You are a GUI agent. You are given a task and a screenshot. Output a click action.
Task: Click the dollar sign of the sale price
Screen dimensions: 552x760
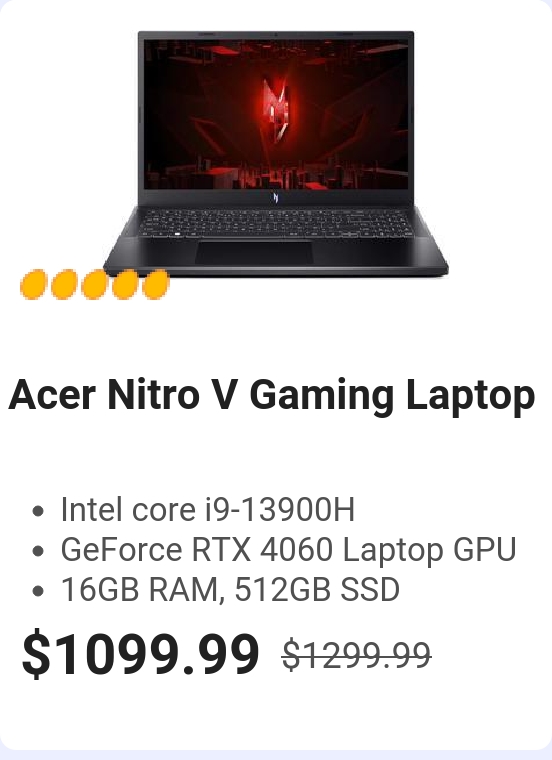point(36,654)
